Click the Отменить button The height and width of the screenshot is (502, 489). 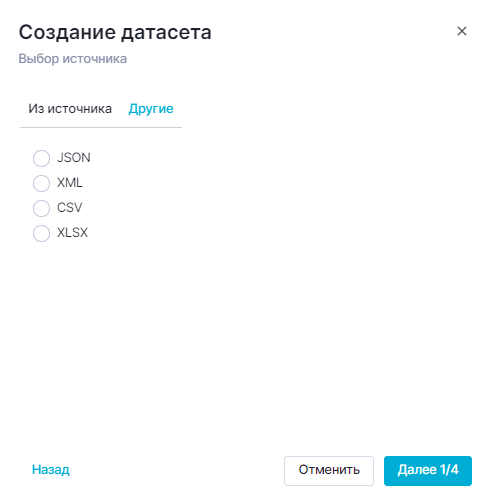(x=329, y=470)
